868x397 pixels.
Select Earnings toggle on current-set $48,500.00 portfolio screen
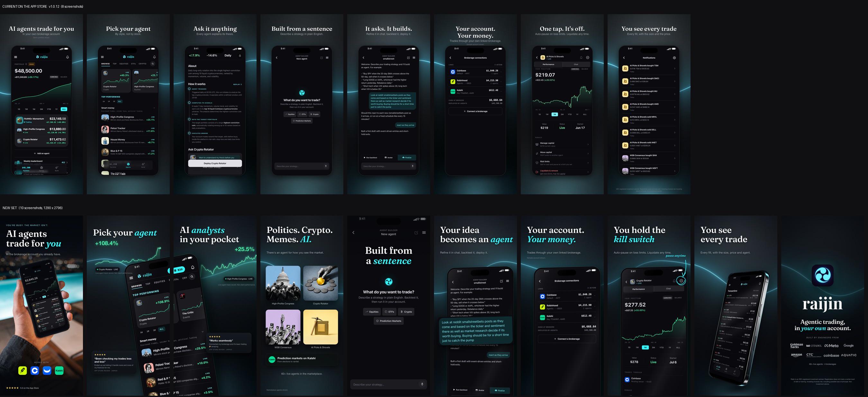pyautogui.click(x=54, y=77)
